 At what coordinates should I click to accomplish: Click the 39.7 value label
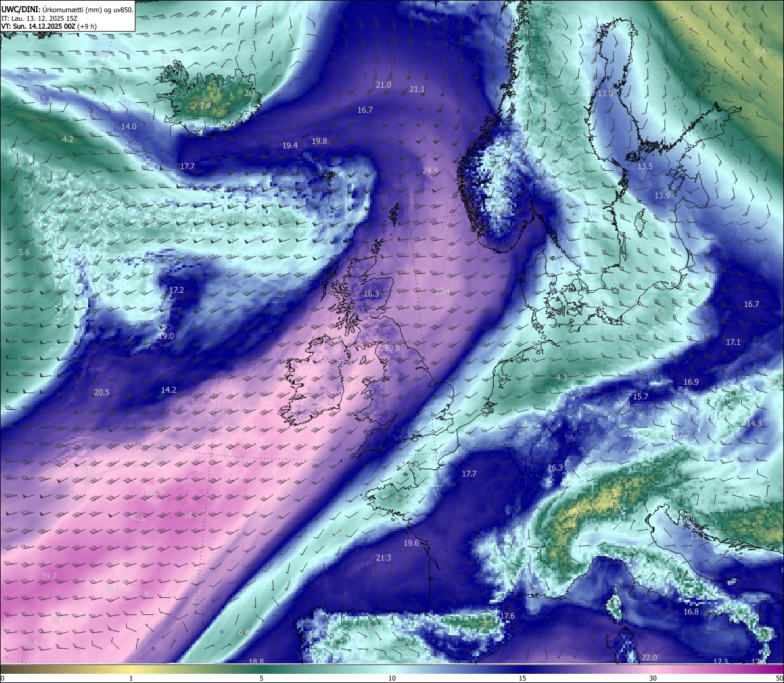(x=49, y=576)
